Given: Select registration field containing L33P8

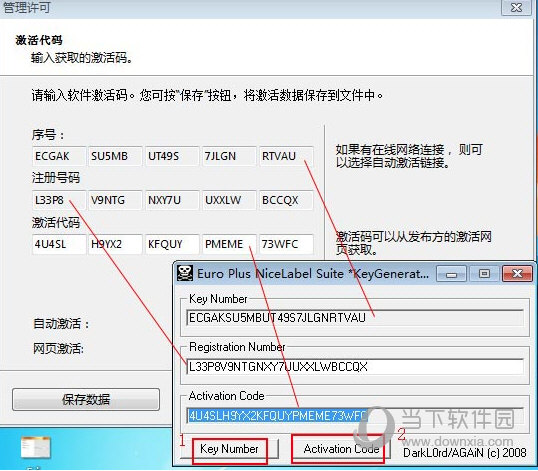Looking at the screenshot, I should (x=59, y=200).
